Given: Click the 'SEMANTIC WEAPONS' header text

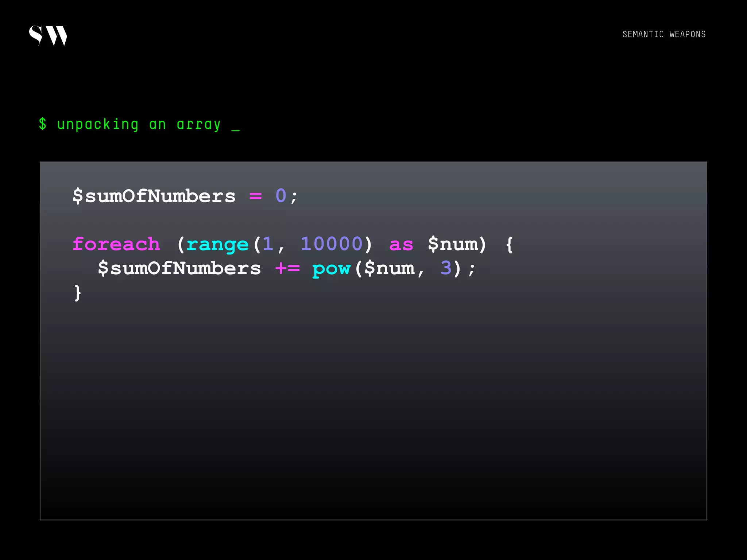Looking at the screenshot, I should (x=664, y=34).
